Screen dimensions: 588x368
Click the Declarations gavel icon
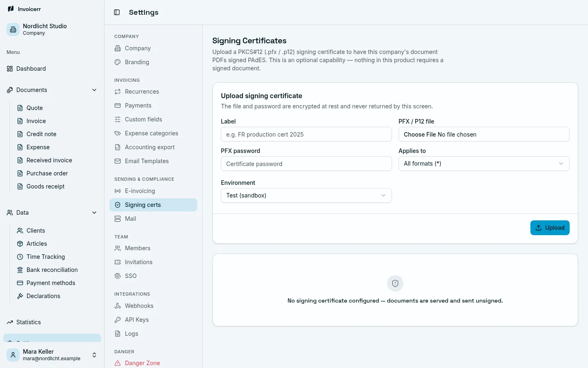(x=20, y=296)
